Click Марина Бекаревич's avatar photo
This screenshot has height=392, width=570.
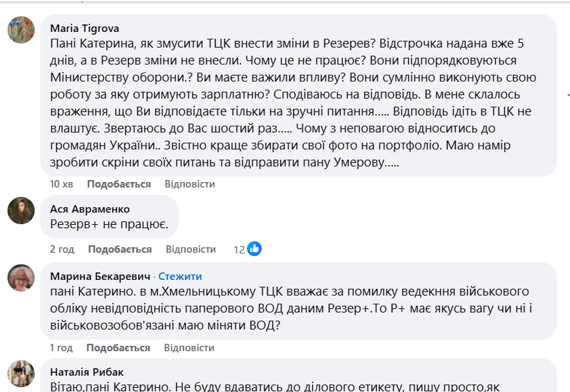[21, 277]
